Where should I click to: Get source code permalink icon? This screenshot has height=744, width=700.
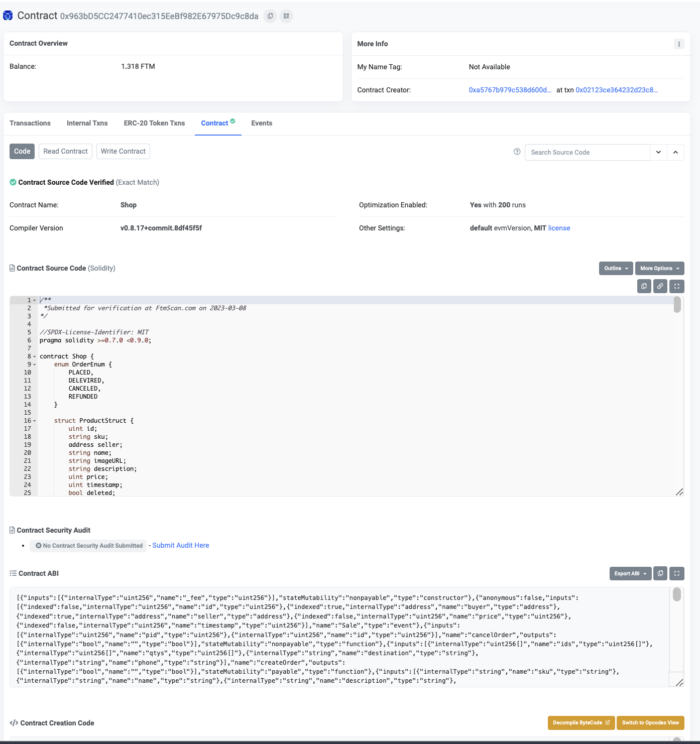click(x=660, y=286)
